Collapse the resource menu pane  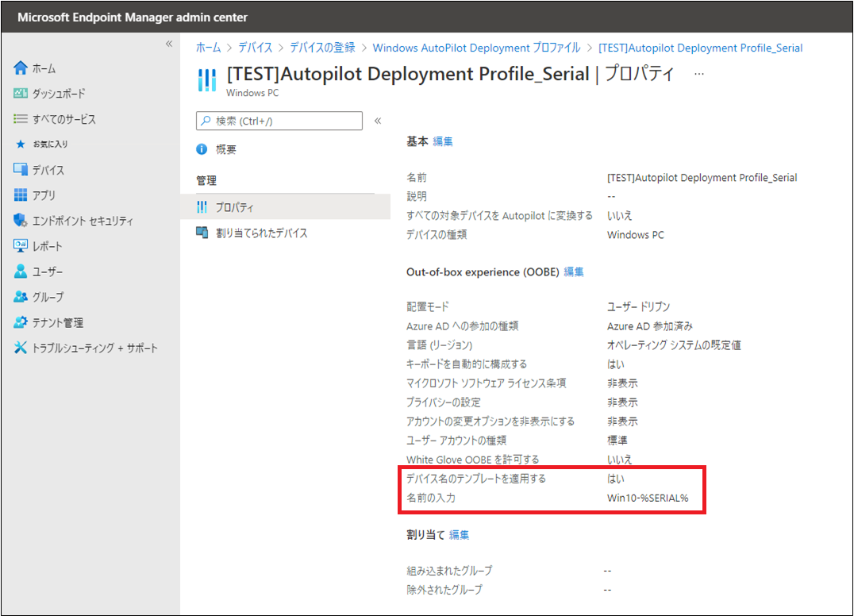378,121
